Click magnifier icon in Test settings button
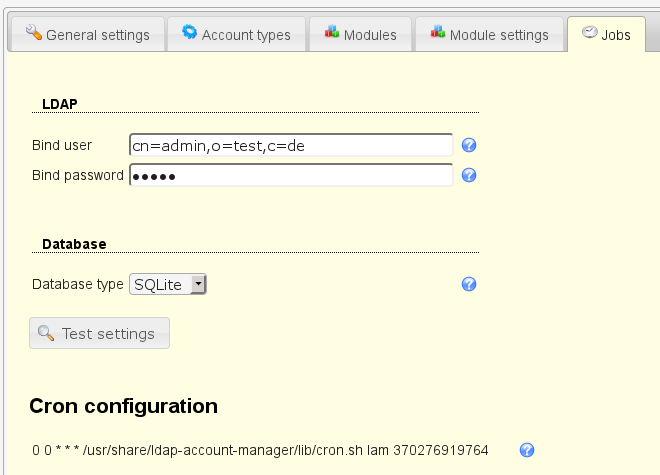Screen dimensions: 660x475 pos(46,333)
